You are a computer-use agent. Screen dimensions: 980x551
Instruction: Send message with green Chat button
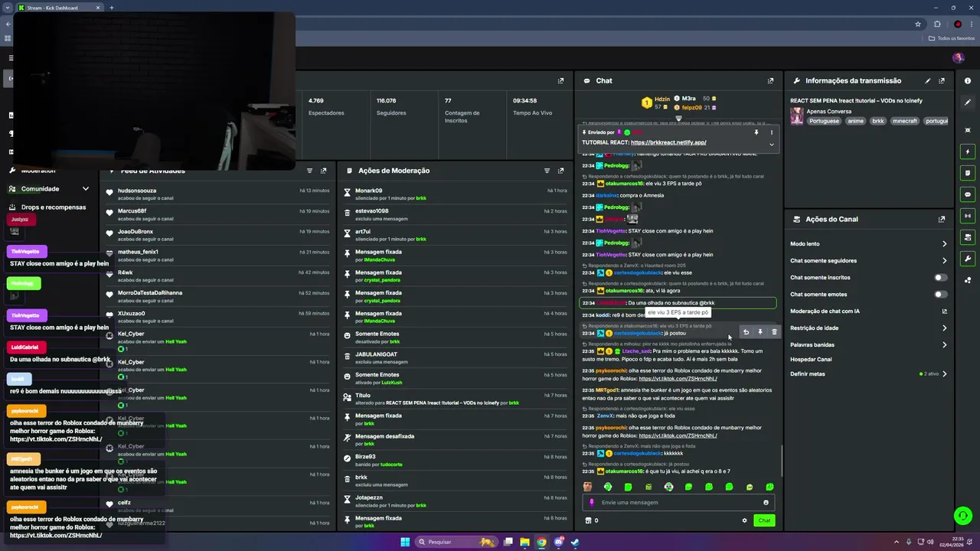(x=764, y=520)
